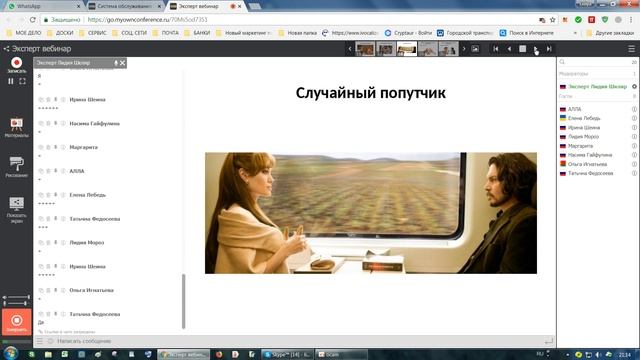The height and width of the screenshot is (360, 640).
Task: Click the chat panel scrollbar
Action: pyautogui.click(x=184, y=301)
